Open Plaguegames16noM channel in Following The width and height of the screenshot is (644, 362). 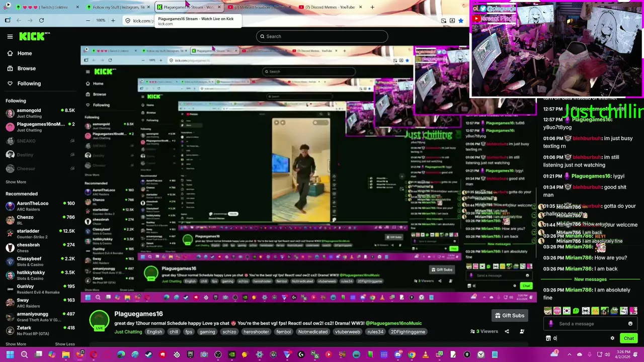pos(40,127)
